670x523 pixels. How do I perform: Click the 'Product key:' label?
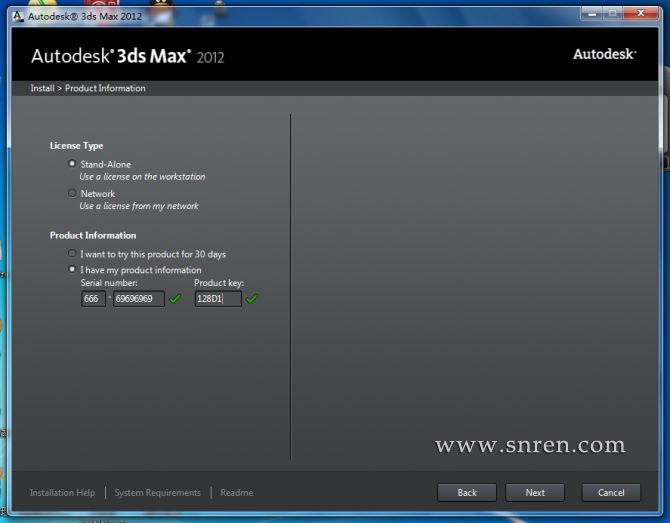pos(219,283)
